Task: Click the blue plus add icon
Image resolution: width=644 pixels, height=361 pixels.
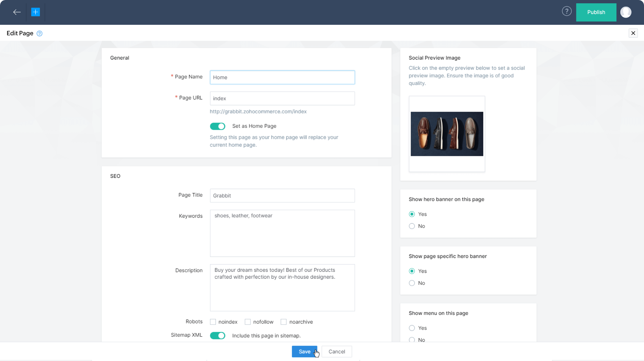Action: coord(36,12)
